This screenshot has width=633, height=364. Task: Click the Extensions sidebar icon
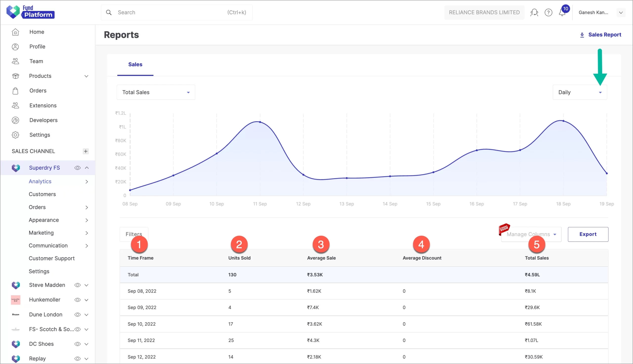15,105
